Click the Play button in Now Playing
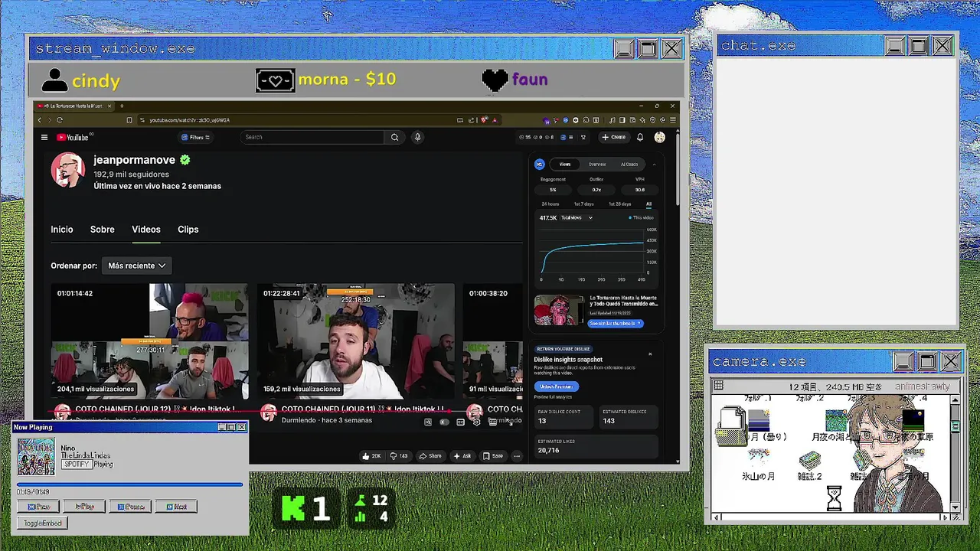The width and height of the screenshot is (980, 551). pyautogui.click(x=84, y=507)
